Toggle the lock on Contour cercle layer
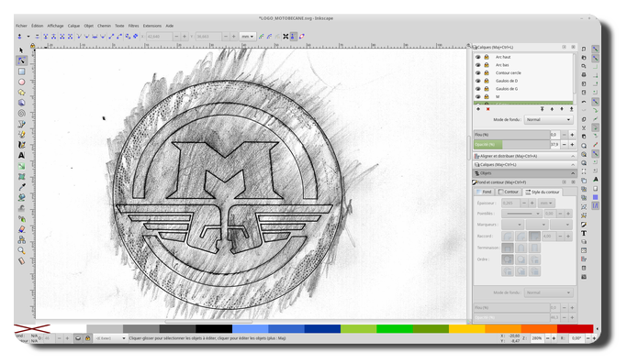The image size is (627, 364). click(x=487, y=72)
